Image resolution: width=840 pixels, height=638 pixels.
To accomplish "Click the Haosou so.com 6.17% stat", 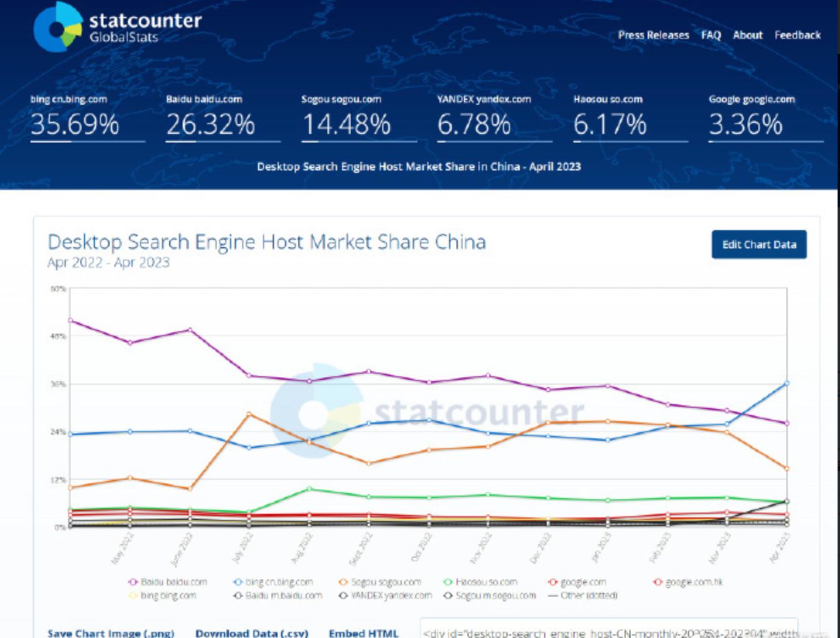I will point(630,117).
